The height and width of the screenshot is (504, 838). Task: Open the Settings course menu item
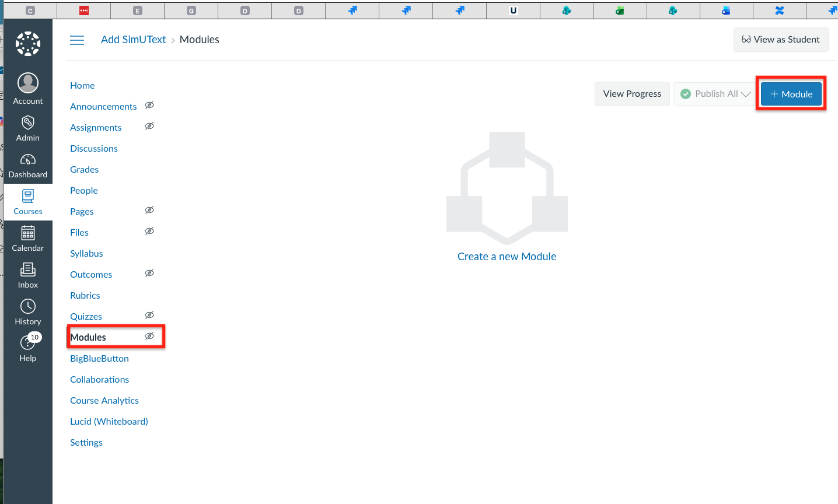86,443
